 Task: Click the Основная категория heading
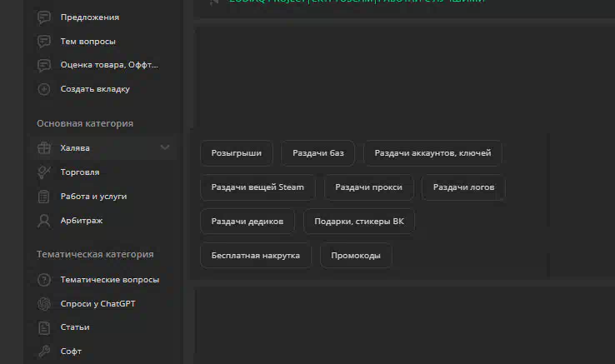[x=85, y=123]
